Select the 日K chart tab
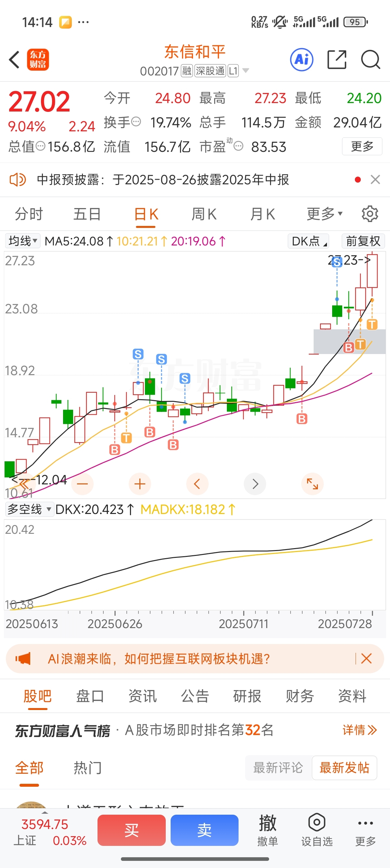The image size is (390, 868). pyautogui.click(x=146, y=214)
